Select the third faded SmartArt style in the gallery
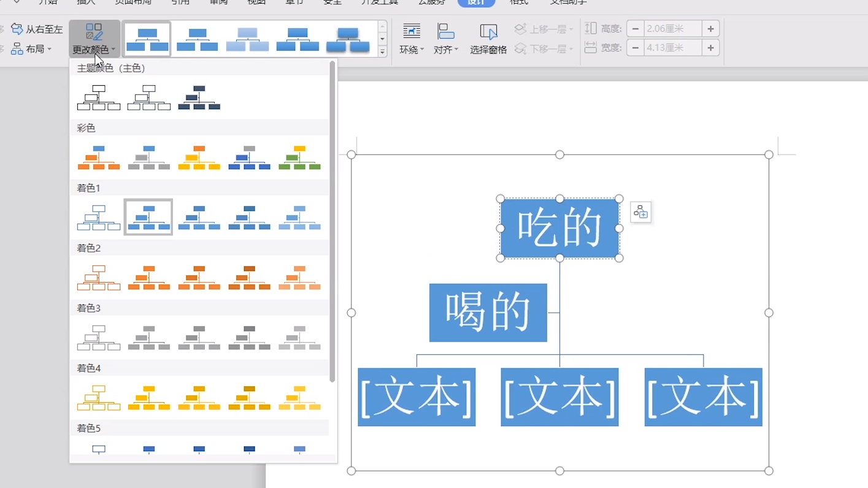 pos(248,39)
